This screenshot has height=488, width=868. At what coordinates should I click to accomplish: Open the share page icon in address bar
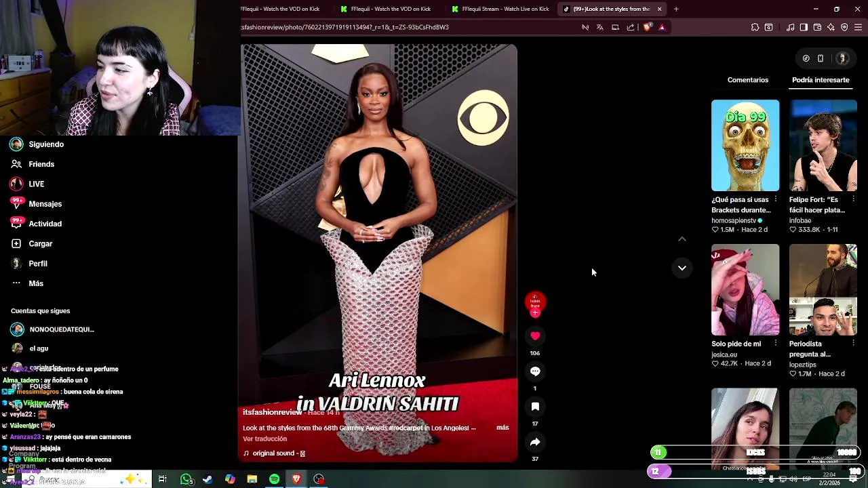pos(631,27)
